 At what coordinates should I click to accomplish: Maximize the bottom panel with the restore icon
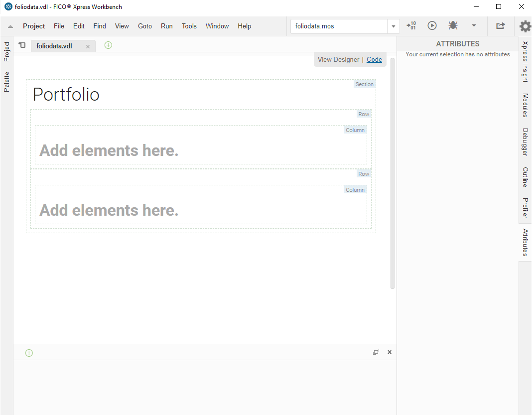coord(376,352)
